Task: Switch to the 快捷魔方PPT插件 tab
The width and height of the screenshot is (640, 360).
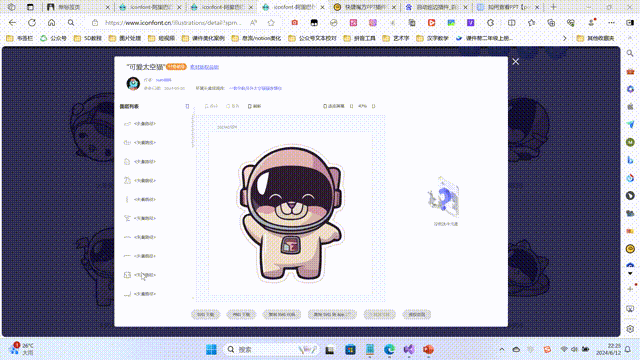Action: coord(364,7)
